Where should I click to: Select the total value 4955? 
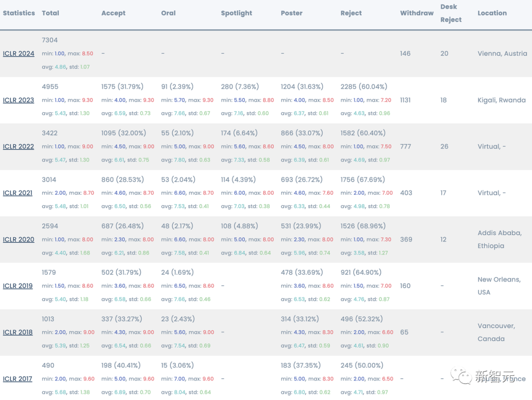[50, 87]
